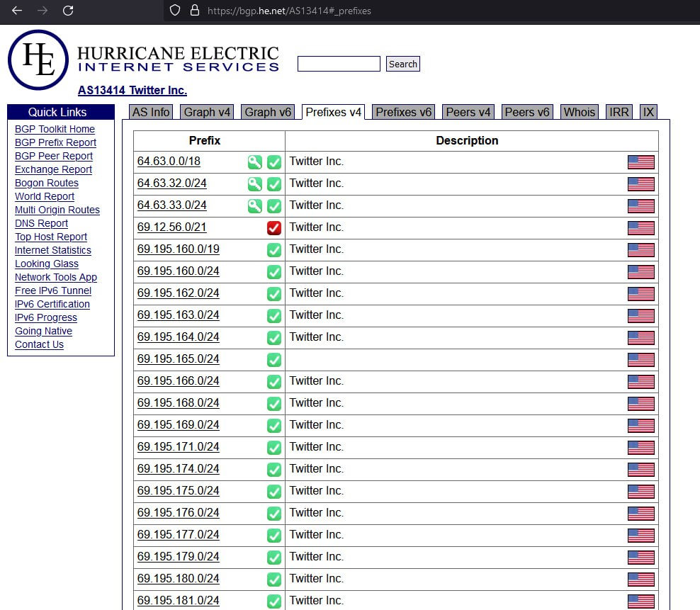
Task: Open prefix link 69.195.181.0/24
Action: pos(178,601)
